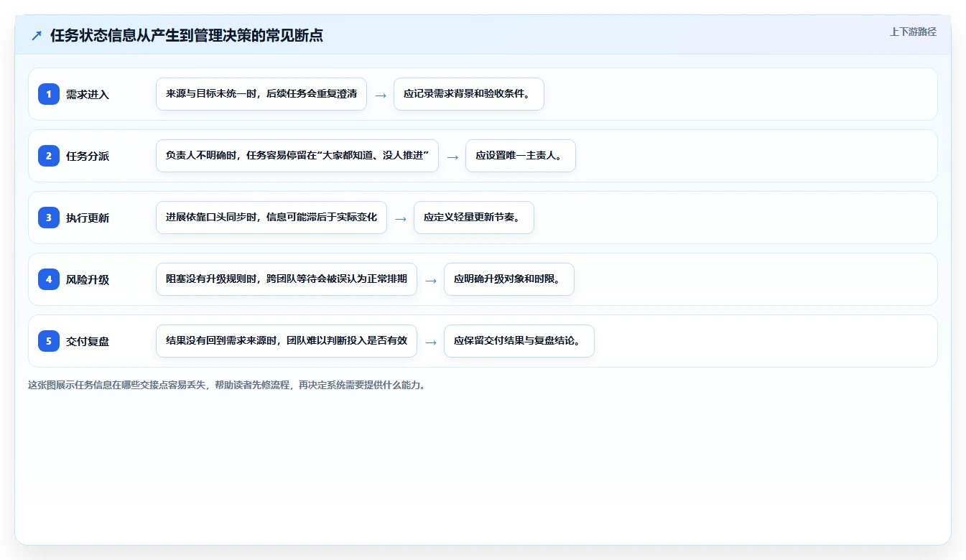Click the caption starting 这张图展示任务信息
The image size is (966, 560).
click(x=228, y=385)
